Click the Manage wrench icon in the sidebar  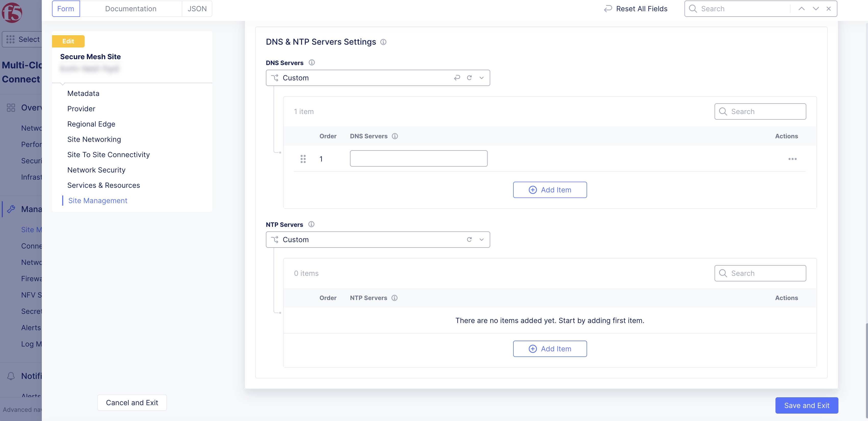[x=10, y=209]
